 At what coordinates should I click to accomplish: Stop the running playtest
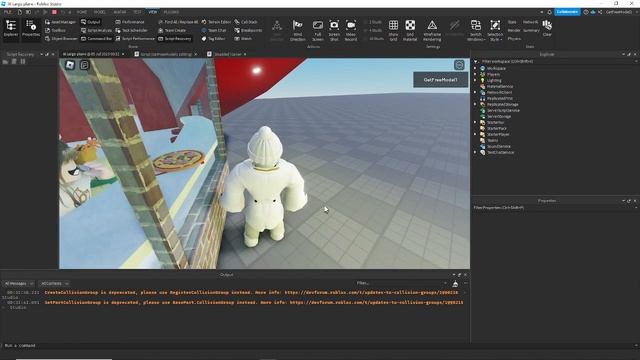click(54, 12)
